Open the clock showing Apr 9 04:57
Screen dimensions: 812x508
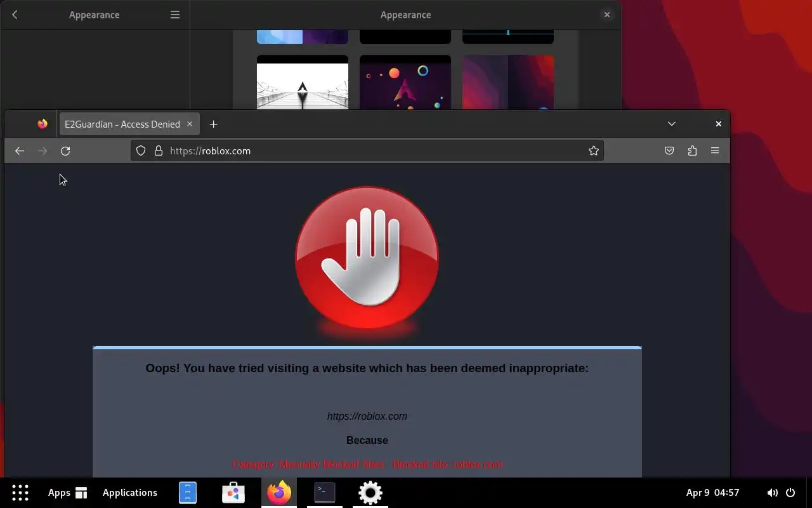(712, 492)
